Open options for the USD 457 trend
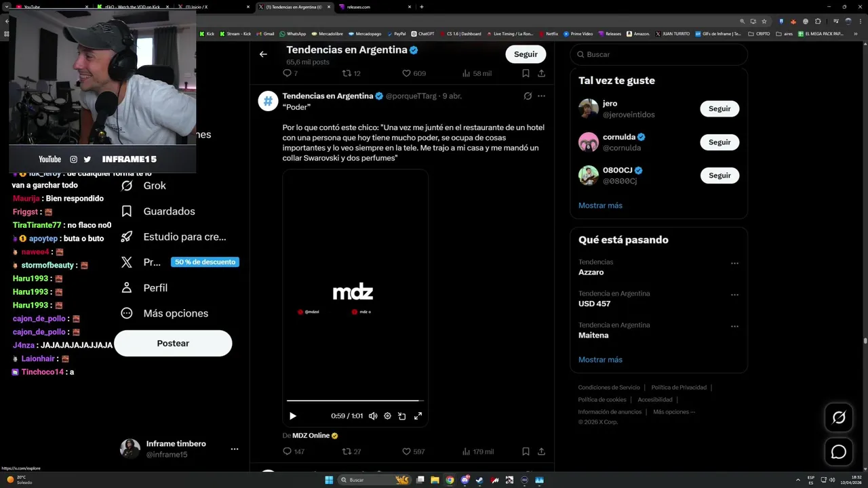 pyautogui.click(x=734, y=295)
